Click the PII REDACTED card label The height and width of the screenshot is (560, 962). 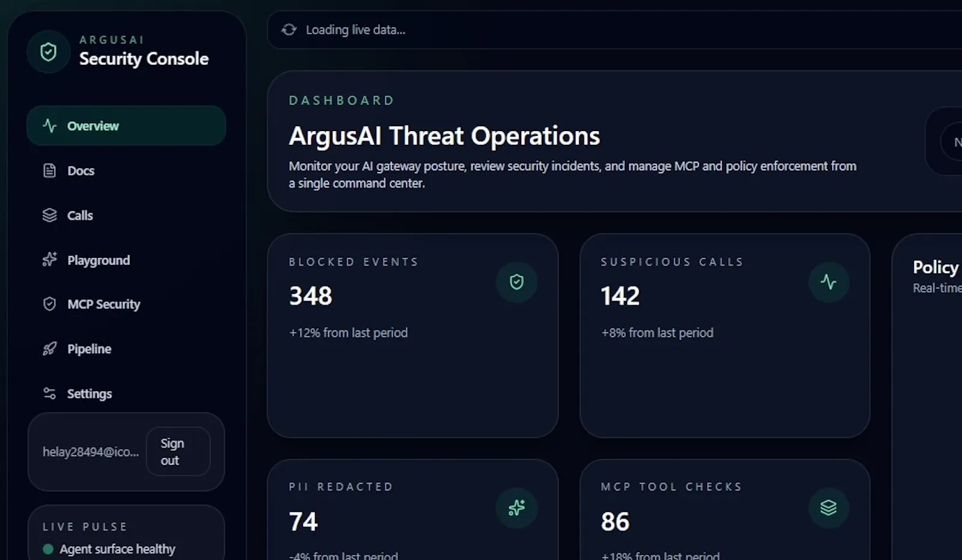tap(341, 487)
